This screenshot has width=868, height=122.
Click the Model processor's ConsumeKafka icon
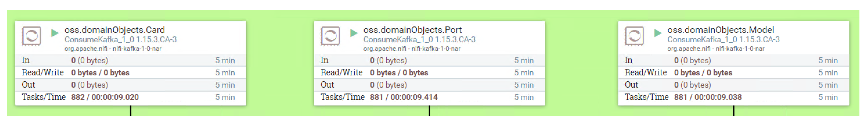(634, 35)
